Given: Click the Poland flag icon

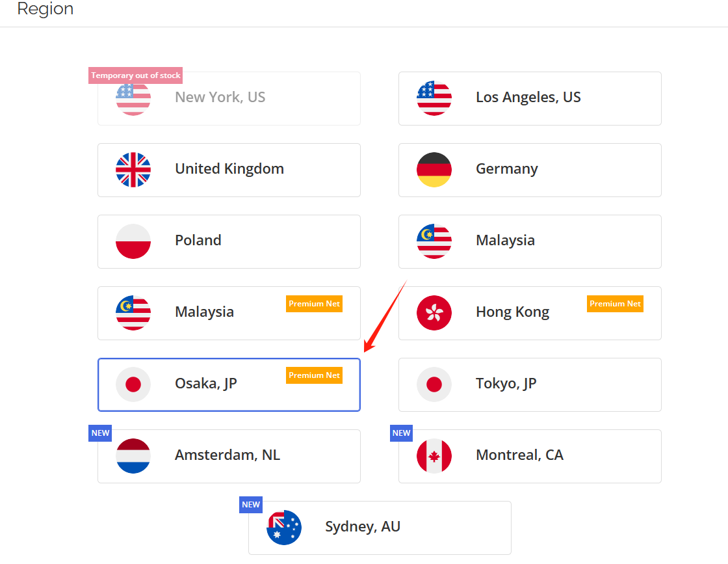Looking at the screenshot, I should 133,241.
